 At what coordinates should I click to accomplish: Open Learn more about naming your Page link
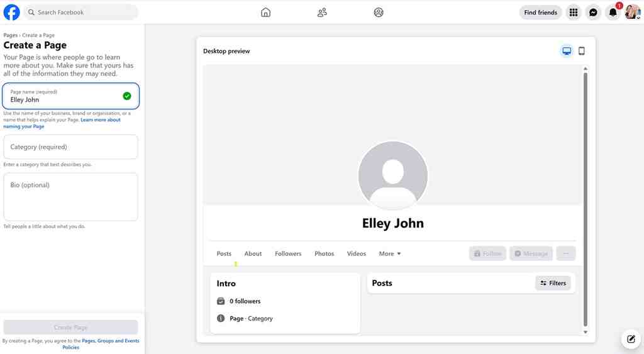[x=62, y=123]
